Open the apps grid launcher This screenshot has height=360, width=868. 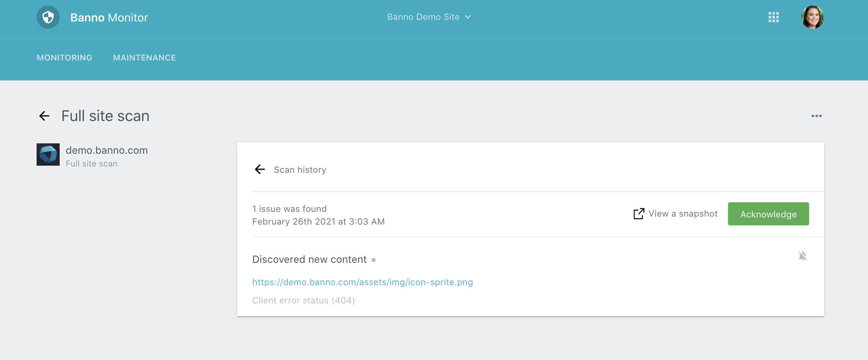(x=773, y=17)
